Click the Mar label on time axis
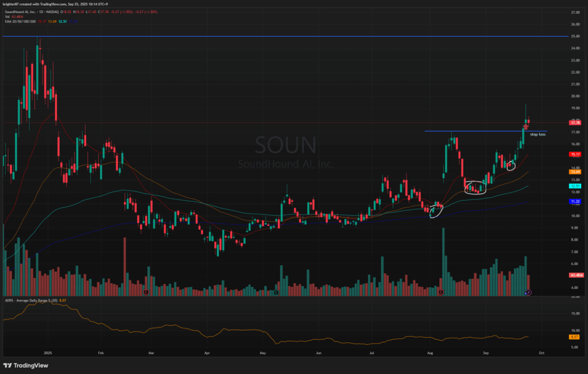 pyautogui.click(x=151, y=353)
